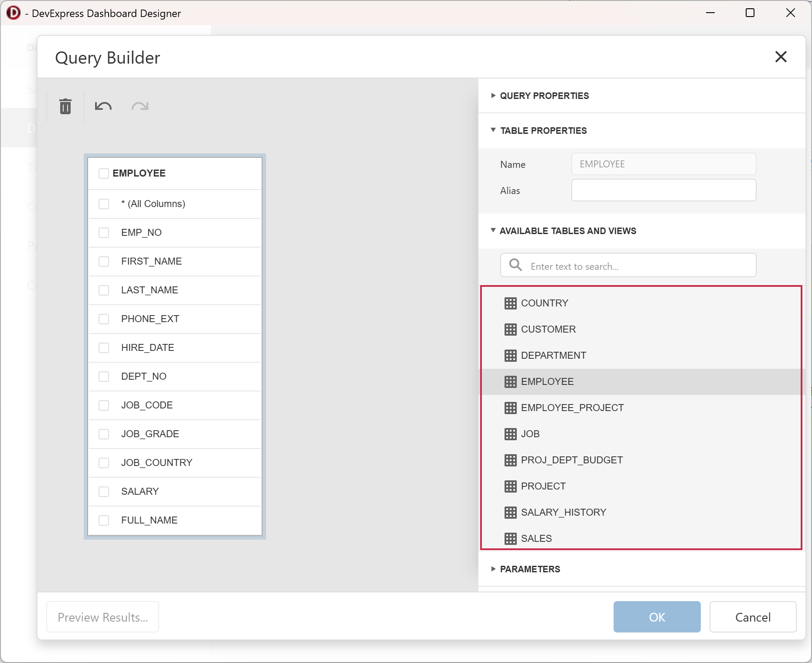Click the PROJ_DEPT_BUDGET table grid icon

click(x=510, y=460)
